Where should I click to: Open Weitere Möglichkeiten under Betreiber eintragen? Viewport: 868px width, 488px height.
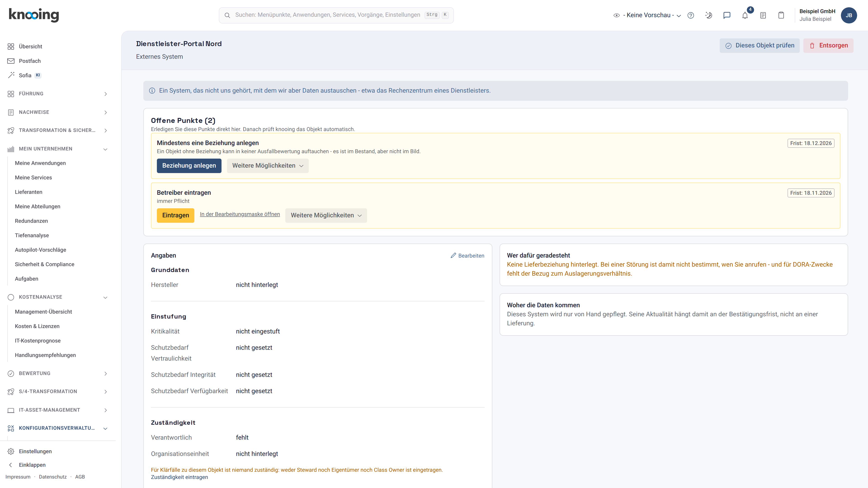[326, 216]
